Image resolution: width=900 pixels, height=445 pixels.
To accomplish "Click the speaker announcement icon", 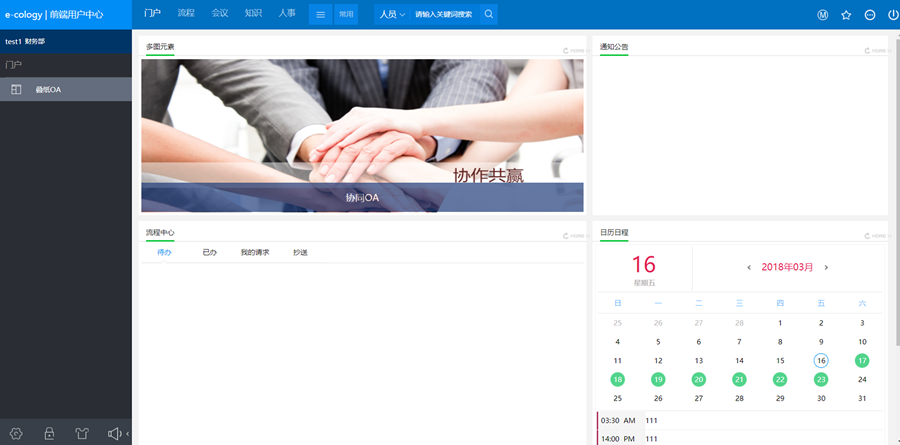I will point(114,434).
